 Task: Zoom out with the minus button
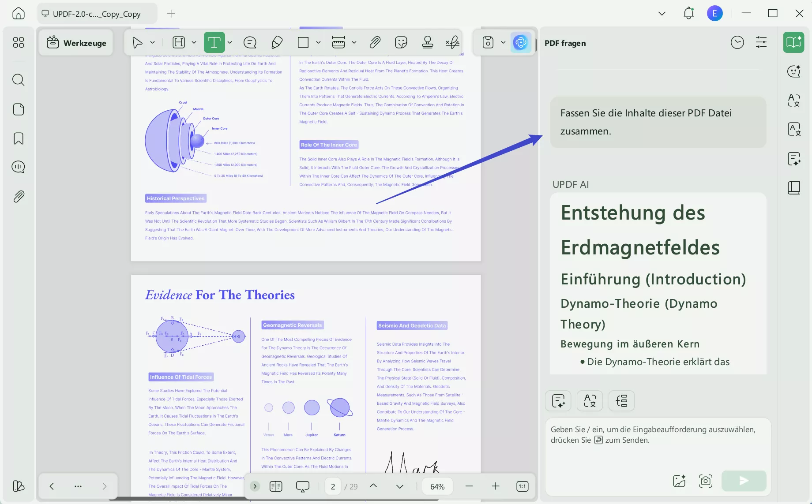coord(469,486)
